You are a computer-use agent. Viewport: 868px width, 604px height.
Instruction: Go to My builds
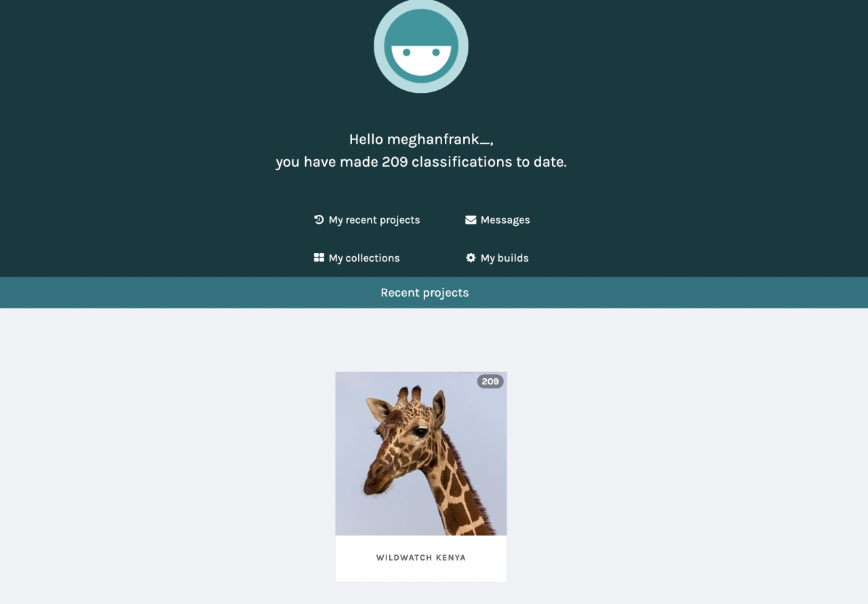pos(497,258)
